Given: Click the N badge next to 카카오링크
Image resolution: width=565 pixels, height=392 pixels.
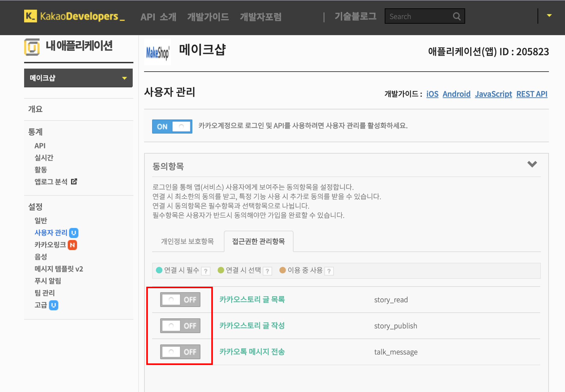Looking at the screenshot, I should 72,245.
